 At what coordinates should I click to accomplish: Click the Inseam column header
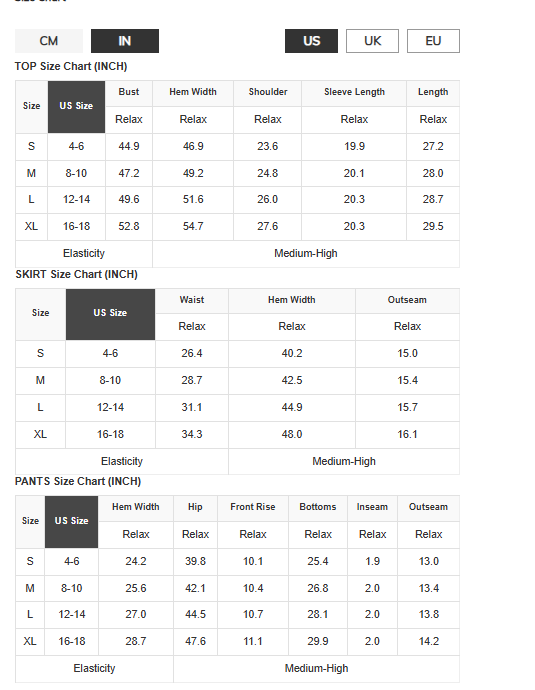(372, 507)
